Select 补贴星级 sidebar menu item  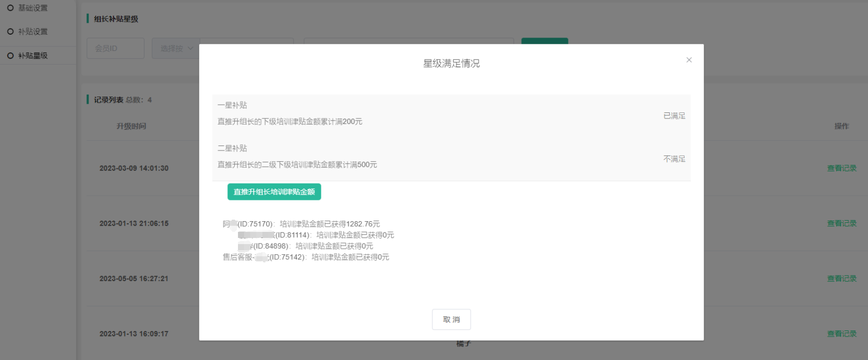(x=33, y=55)
